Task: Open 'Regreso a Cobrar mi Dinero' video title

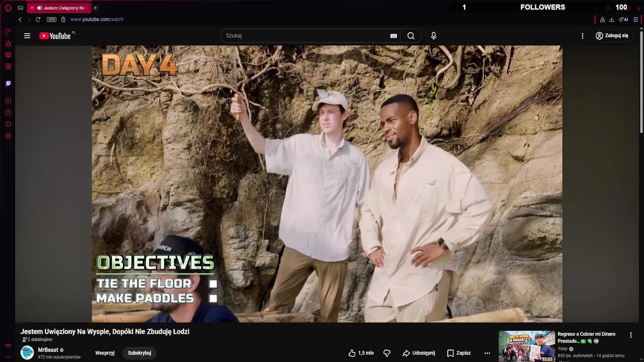Action: [587, 337]
